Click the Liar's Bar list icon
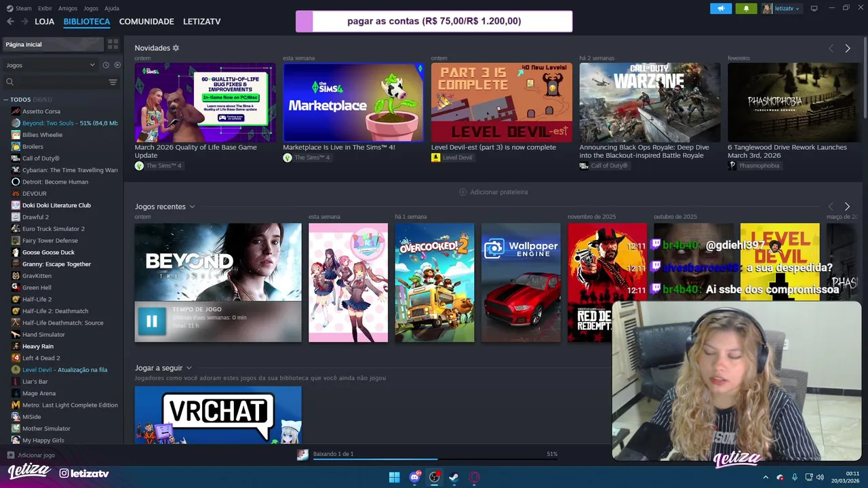The height and width of the screenshot is (488, 868). (x=16, y=382)
